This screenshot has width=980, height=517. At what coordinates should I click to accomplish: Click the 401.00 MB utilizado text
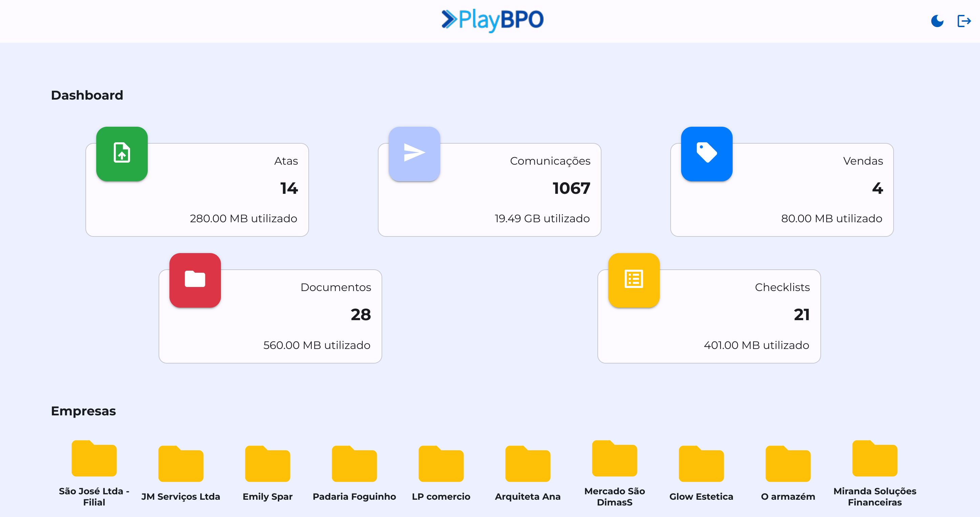[756, 345]
